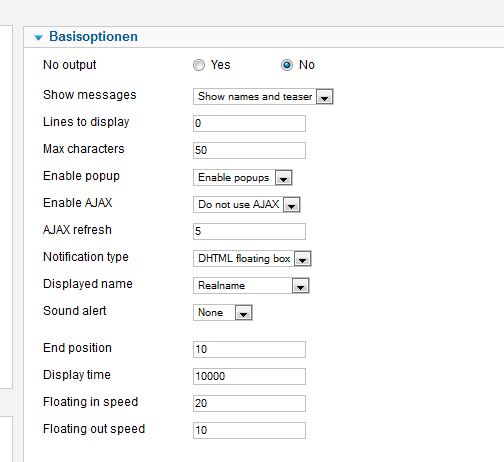Click the Floating in speed field
Image resolution: width=504 pixels, height=462 pixels.
tap(249, 403)
